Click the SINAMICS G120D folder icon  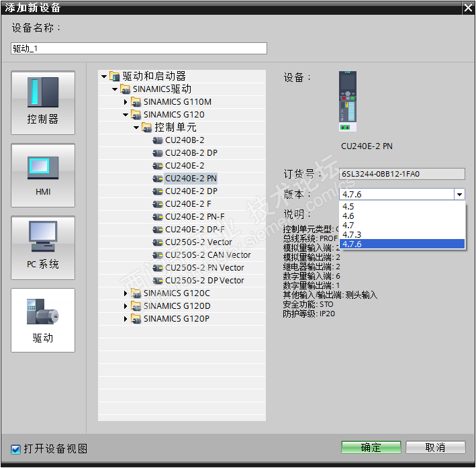click(136, 306)
